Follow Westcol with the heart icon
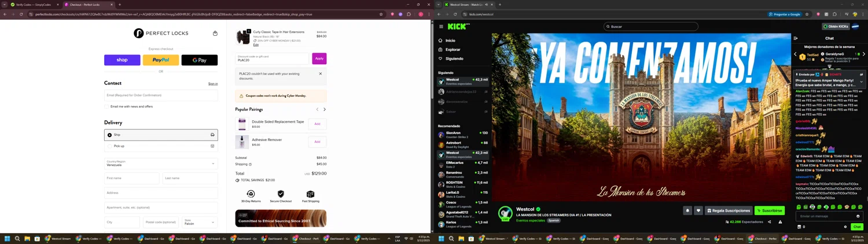The image size is (868, 244). (x=698, y=210)
